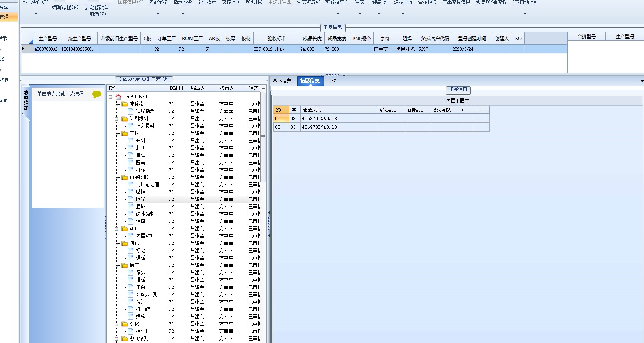Click the document icon beside 退膜
The image size is (644, 343).
(131, 221)
